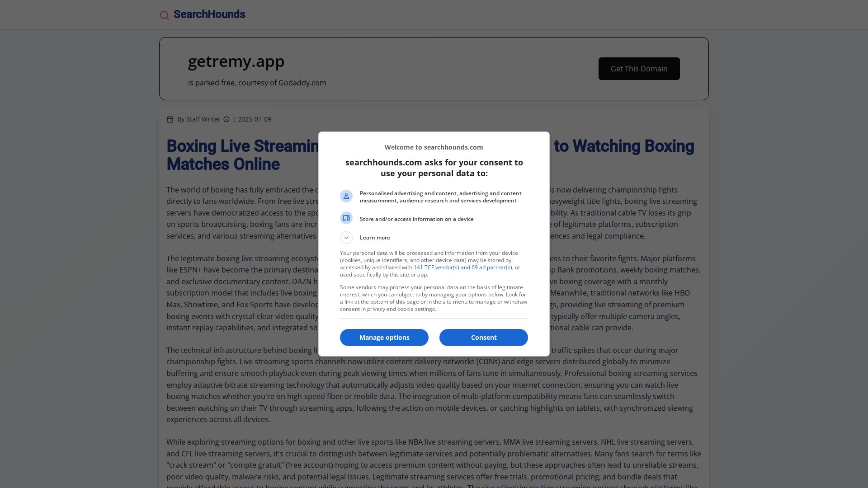This screenshot has height=488, width=868.
Task: Open the SearchHounds brand title link
Action: click(x=209, y=14)
